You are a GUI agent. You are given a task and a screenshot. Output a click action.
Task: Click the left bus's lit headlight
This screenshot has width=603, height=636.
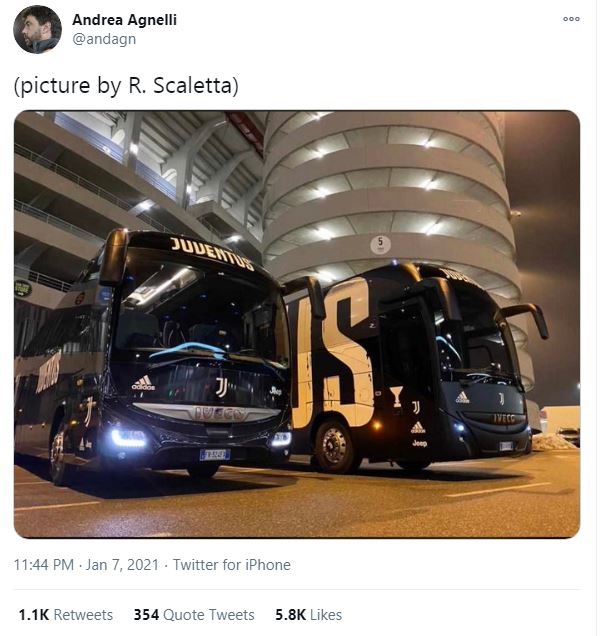(x=129, y=437)
